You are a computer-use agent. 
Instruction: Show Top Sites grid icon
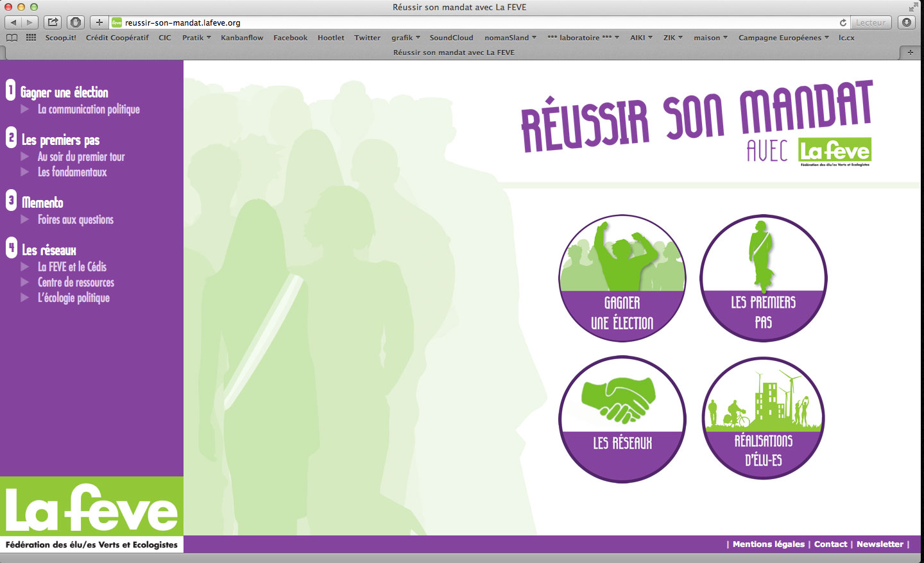pyautogui.click(x=31, y=38)
